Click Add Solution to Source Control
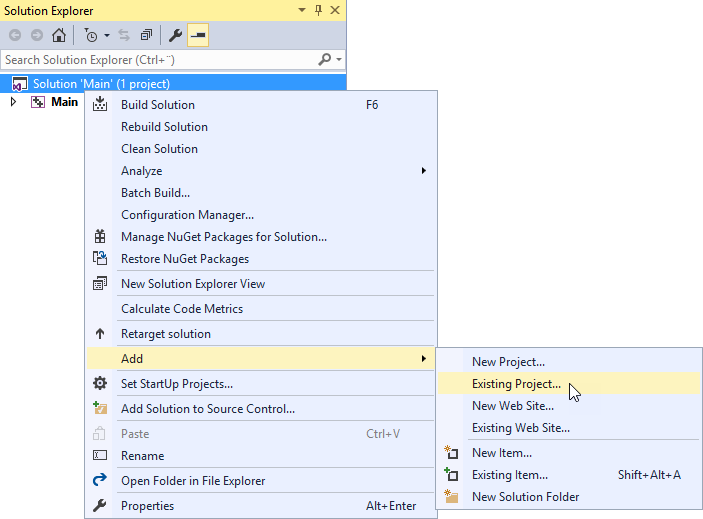 pyautogui.click(x=207, y=409)
